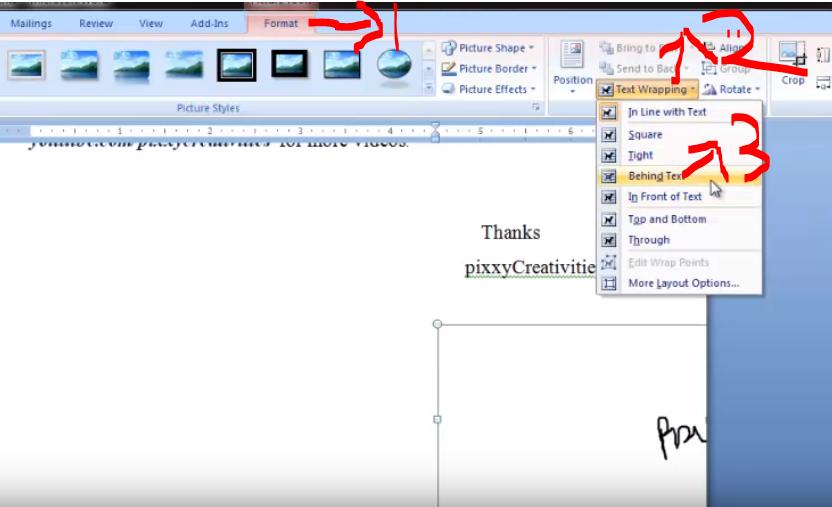Apply the solid black frame picture style
The height and width of the screenshot is (507, 832).
pos(289,64)
